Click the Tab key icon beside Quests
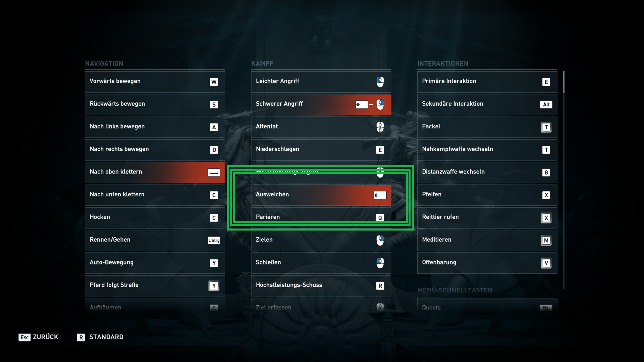 pos(546,308)
